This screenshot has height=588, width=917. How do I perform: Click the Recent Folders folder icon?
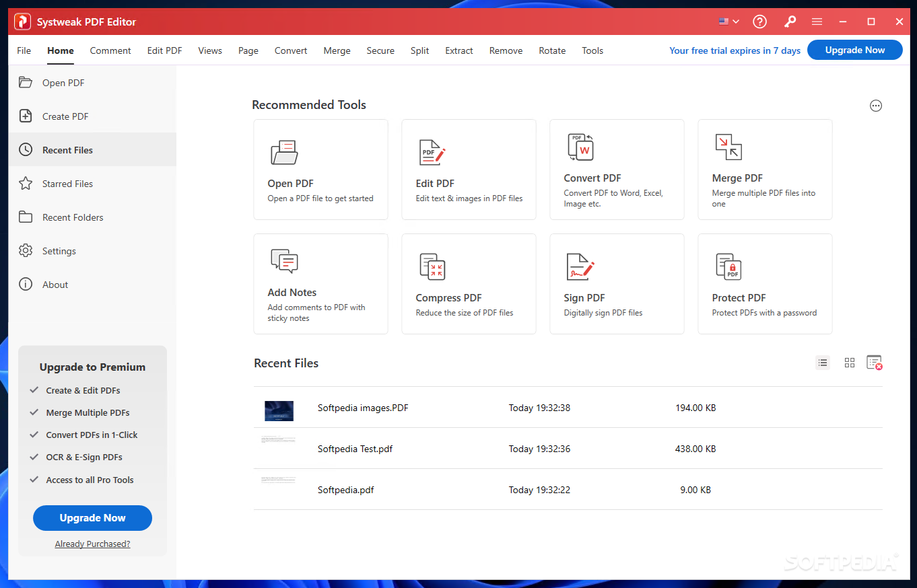26,217
